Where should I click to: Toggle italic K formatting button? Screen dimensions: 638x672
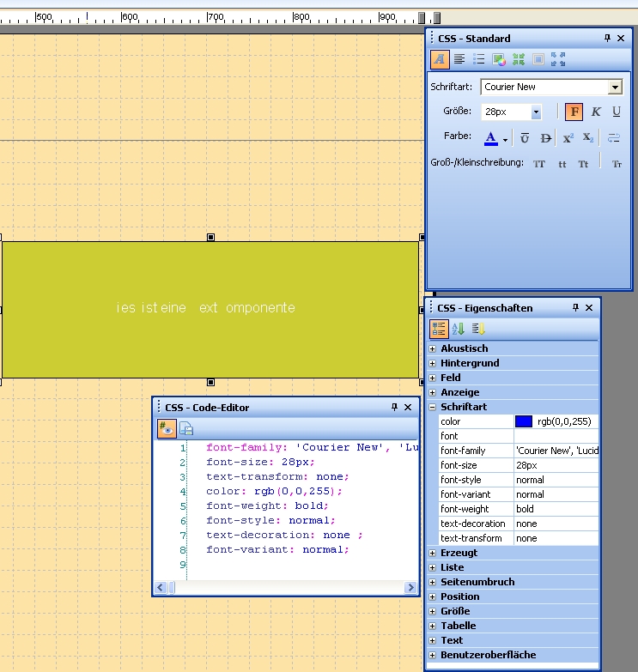point(596,112)
